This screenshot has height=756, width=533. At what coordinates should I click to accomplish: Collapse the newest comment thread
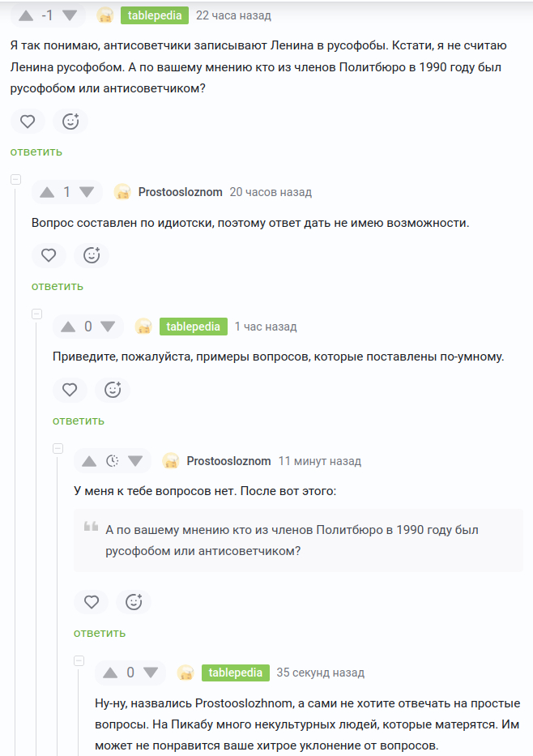77,660
